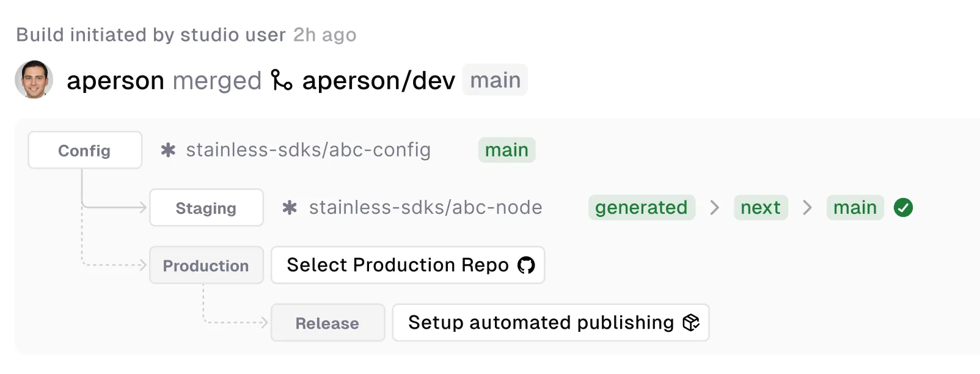Click the merge pull request icon beside aperson

point(280,79)
